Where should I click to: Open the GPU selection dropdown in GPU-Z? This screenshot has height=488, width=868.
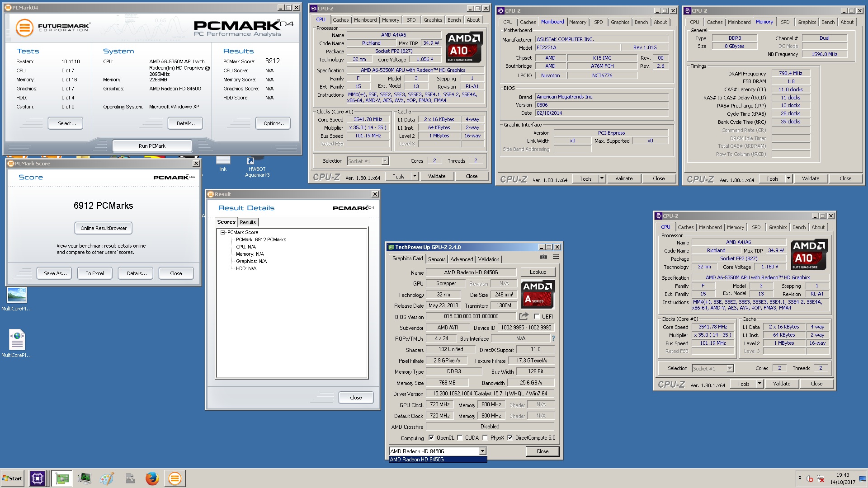482,451
